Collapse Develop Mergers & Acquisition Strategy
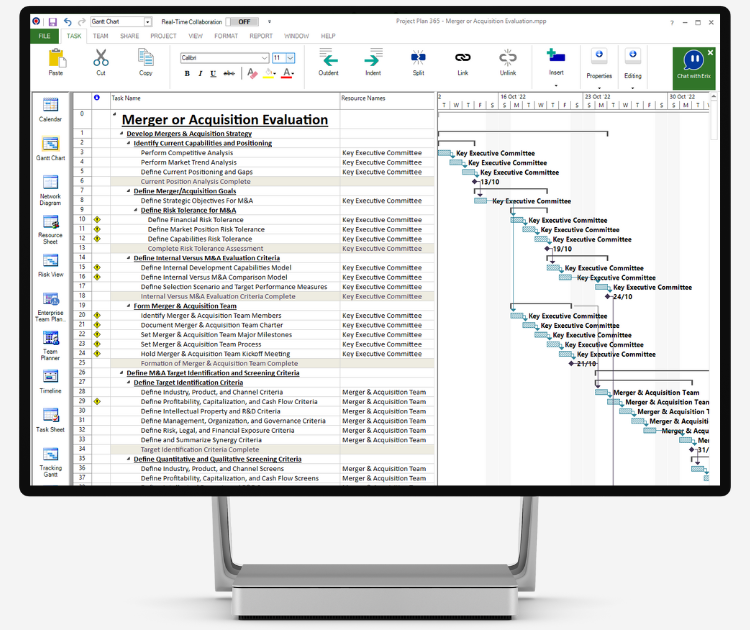The height and width of the screenshot is (630, 750). [121, 133]
